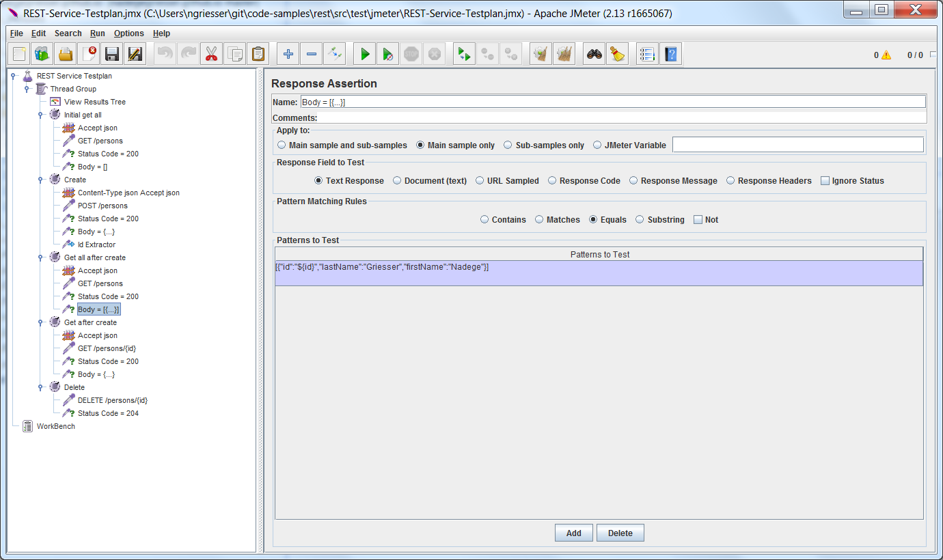Select the pattern row containing Griesser
Viewport: 943px width, 560px height.
click(x=599, y=272)
